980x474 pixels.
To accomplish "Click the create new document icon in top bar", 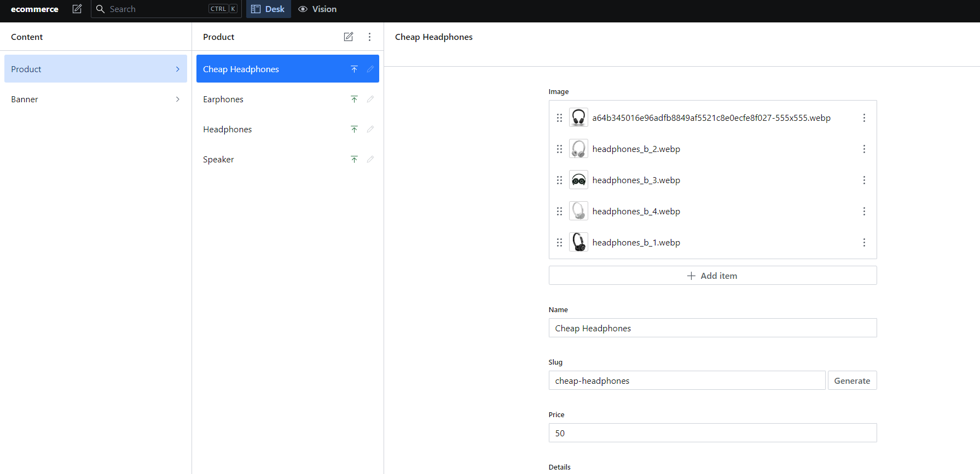I will click(77, 9).
